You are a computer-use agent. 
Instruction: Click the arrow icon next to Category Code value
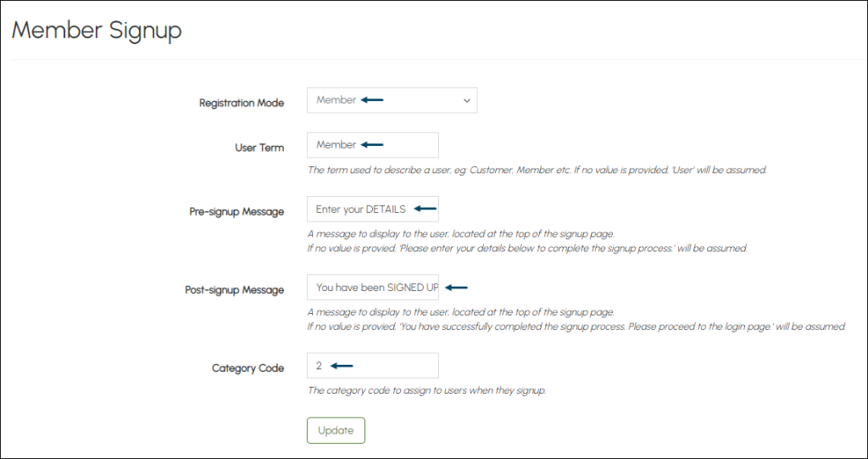click(342, 366)
